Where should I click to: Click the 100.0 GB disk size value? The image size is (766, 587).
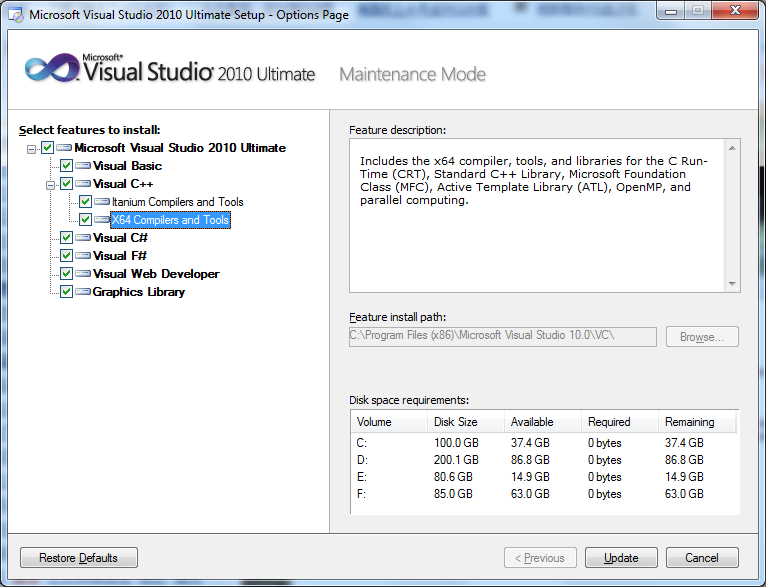[456, 443]
